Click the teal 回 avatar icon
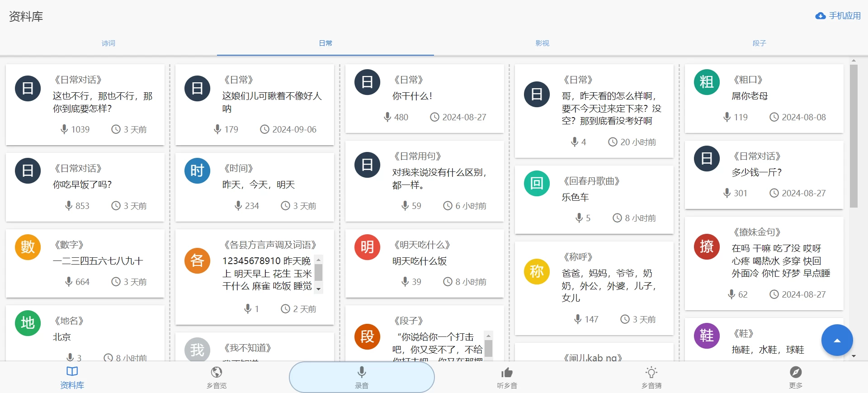This screenshot has width=868, height=393. click(x=537, y=183)
